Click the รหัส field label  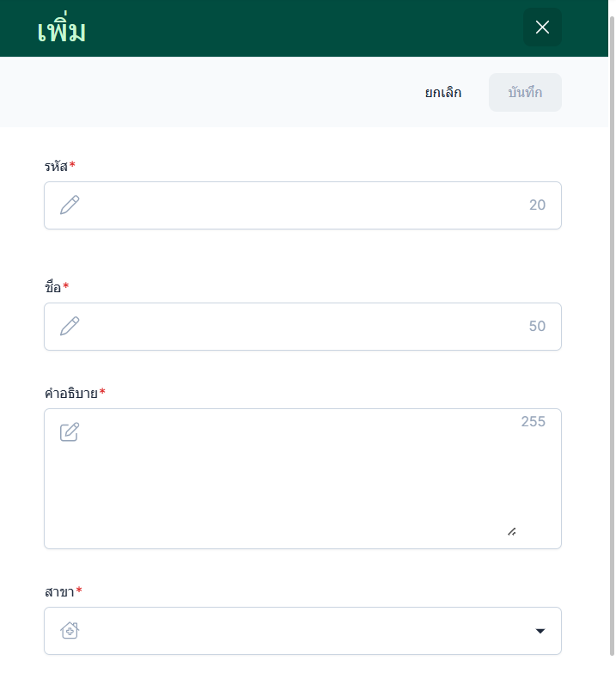[57, 165]
